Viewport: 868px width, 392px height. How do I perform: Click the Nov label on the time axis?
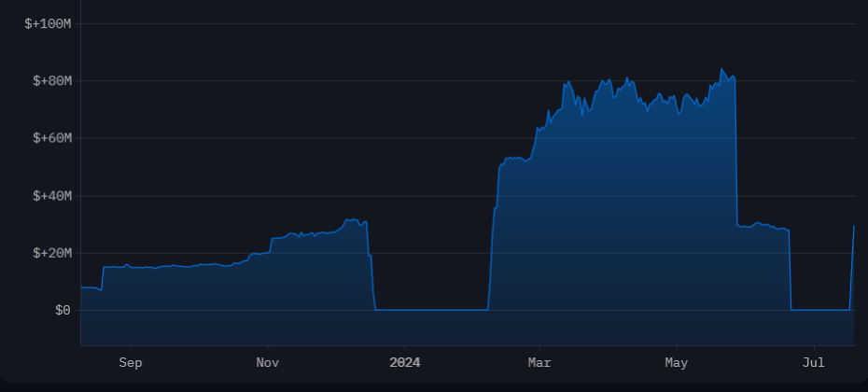tap(267, 362)
